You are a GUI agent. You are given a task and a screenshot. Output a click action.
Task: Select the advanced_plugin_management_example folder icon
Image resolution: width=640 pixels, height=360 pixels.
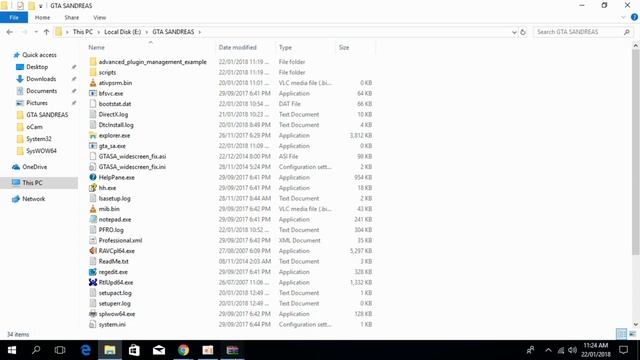93,62
